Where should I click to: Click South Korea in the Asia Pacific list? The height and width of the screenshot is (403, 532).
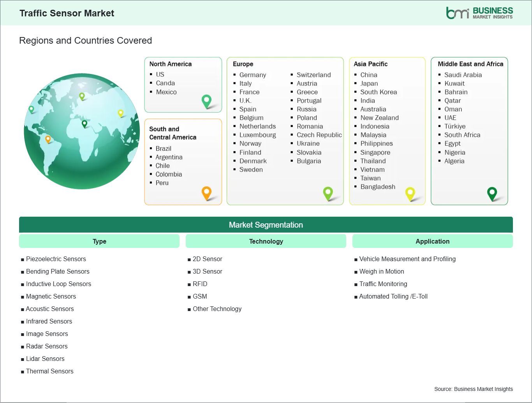coord(379,92)
